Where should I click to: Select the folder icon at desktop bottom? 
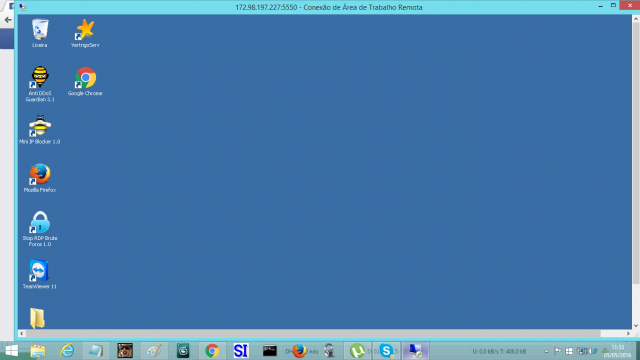pos(37,318)
